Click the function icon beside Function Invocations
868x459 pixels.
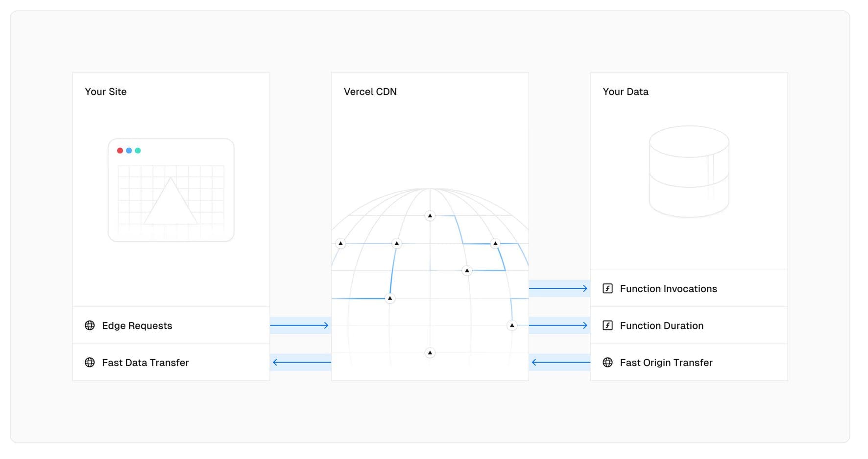[607, 289]
